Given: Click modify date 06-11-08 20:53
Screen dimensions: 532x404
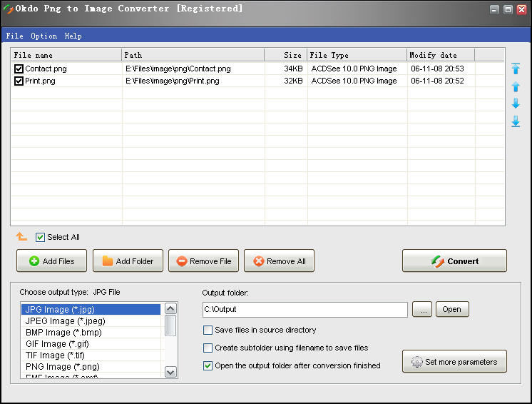Looking at the screenshot, I should [437, 69].
